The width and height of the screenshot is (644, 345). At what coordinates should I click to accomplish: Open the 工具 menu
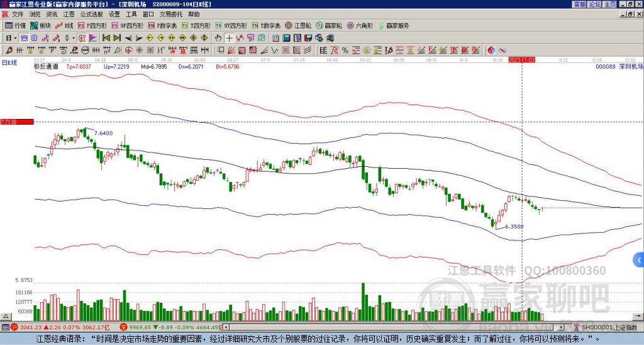coord(131,14)
